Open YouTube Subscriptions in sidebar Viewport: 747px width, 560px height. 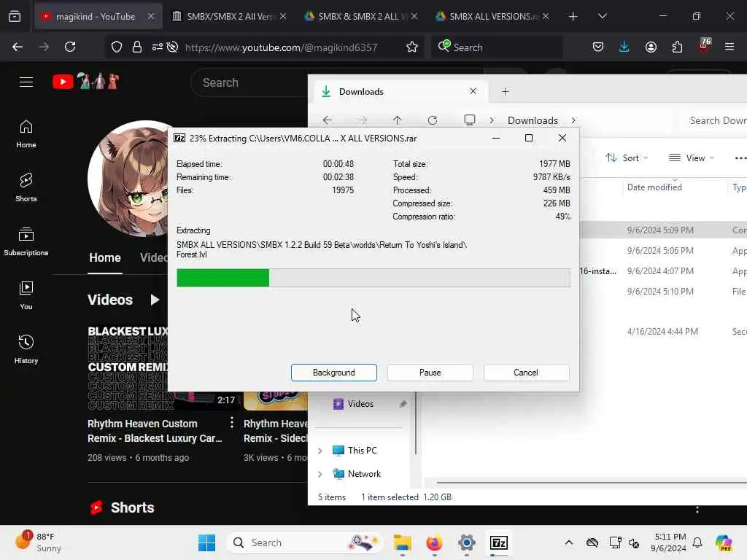(26, 242)
